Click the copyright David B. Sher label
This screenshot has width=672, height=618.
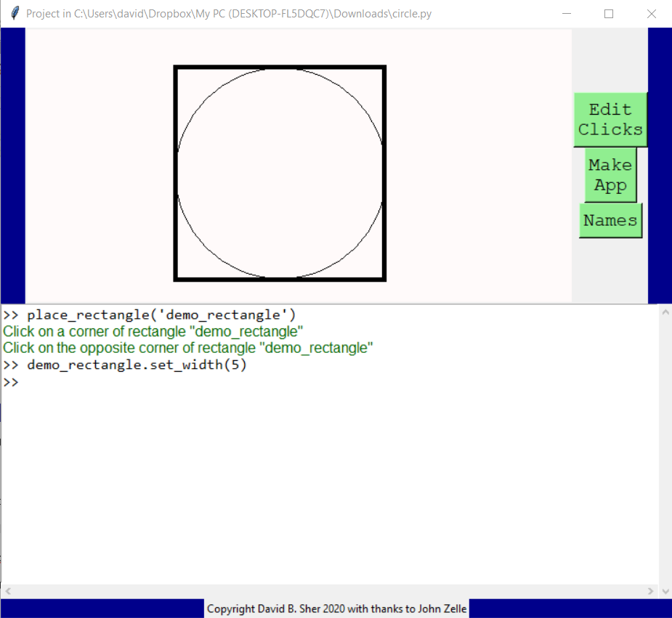click(x=336, y=609)
